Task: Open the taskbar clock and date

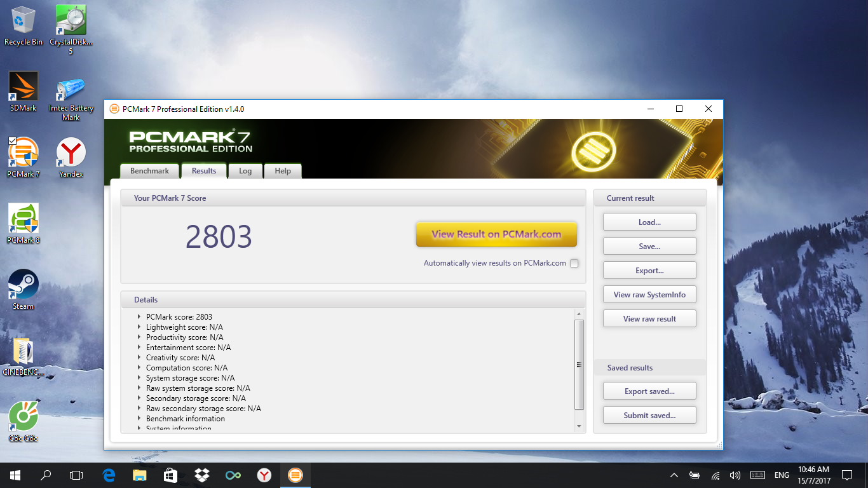Action: [813, 475]
